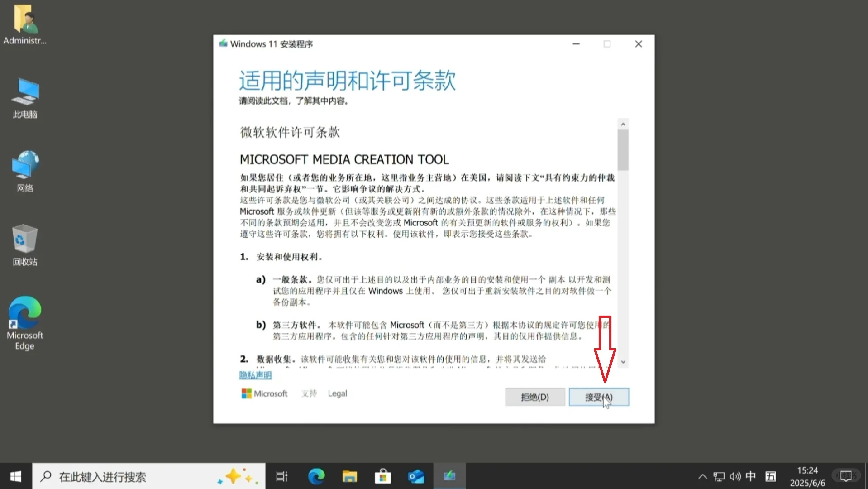Open the 隐私声明 privacy statement link
This screenshot has width=868, height=489.
click(255, 375)
